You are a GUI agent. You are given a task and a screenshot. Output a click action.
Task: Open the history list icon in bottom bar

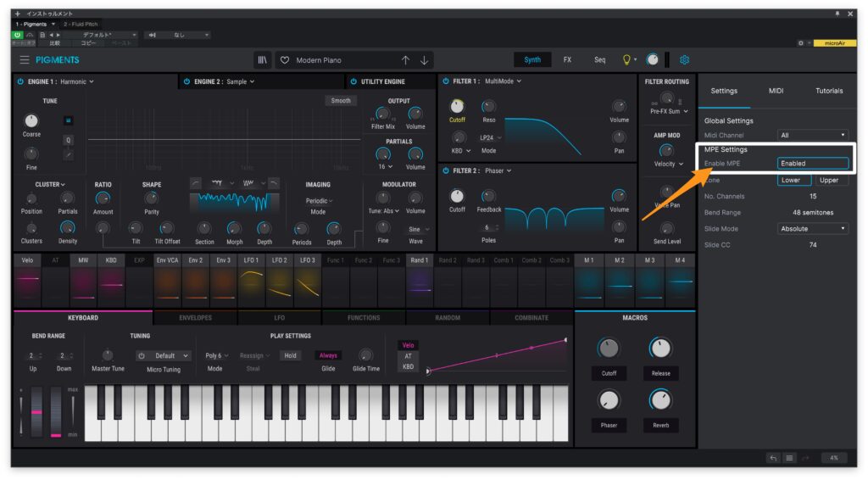point(790,458)
